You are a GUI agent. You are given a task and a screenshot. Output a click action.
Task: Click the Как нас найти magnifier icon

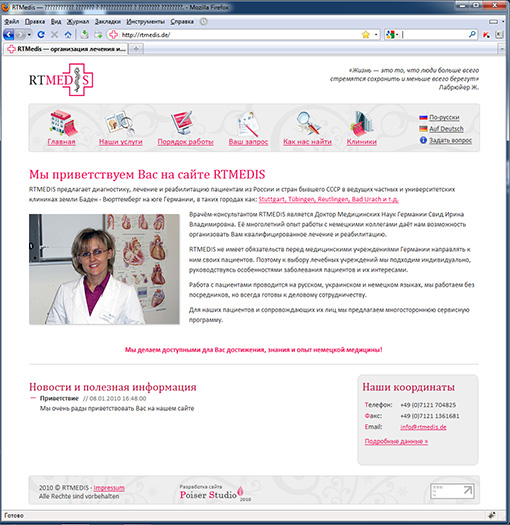pos(308,123)
